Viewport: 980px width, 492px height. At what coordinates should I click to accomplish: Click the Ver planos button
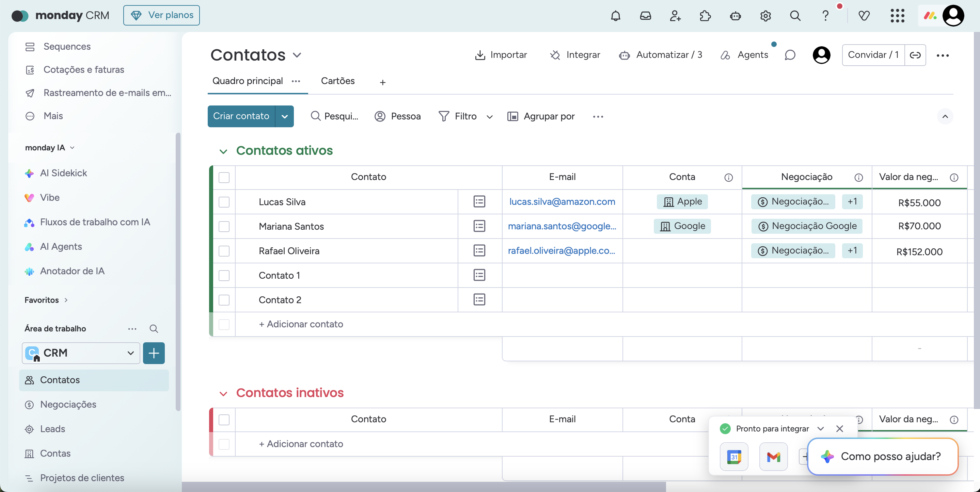coord(161,15)
